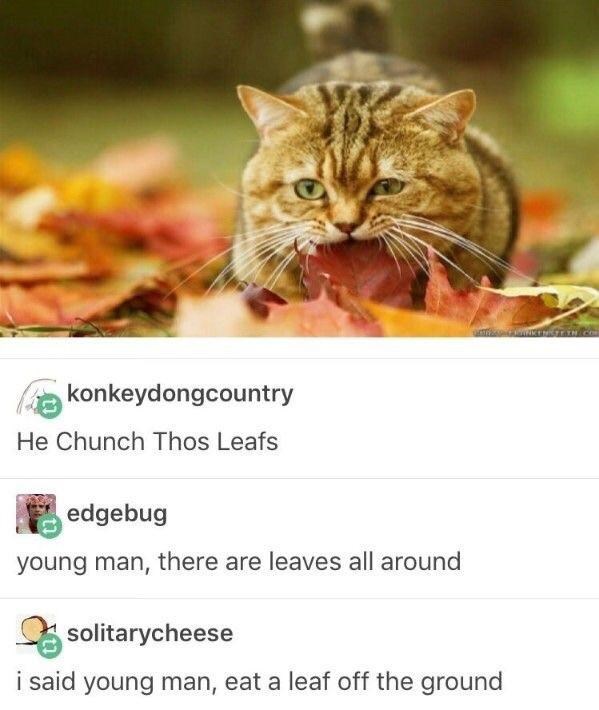Screen dimensions: 599x710
Task: Select the "He Chunch Thos Leafs" comment
Action: (x=147, y=441)
